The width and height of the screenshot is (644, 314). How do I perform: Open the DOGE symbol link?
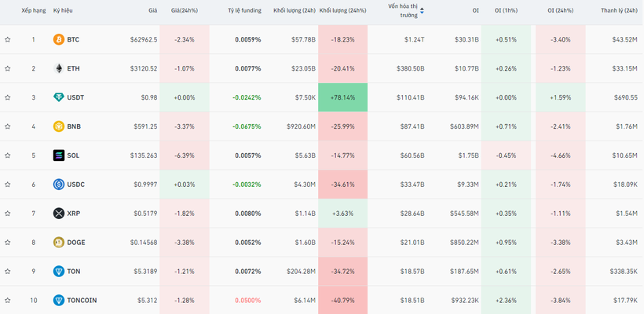click(x=76, y=243)
